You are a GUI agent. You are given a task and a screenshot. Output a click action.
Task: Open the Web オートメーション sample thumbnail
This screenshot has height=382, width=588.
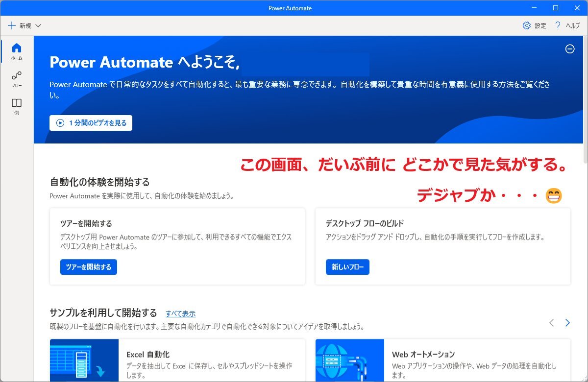coord(350,360)
